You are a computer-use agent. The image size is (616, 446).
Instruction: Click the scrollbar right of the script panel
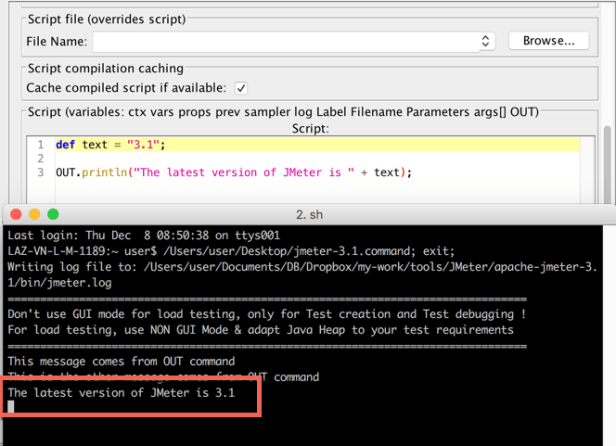coord(608,160)
